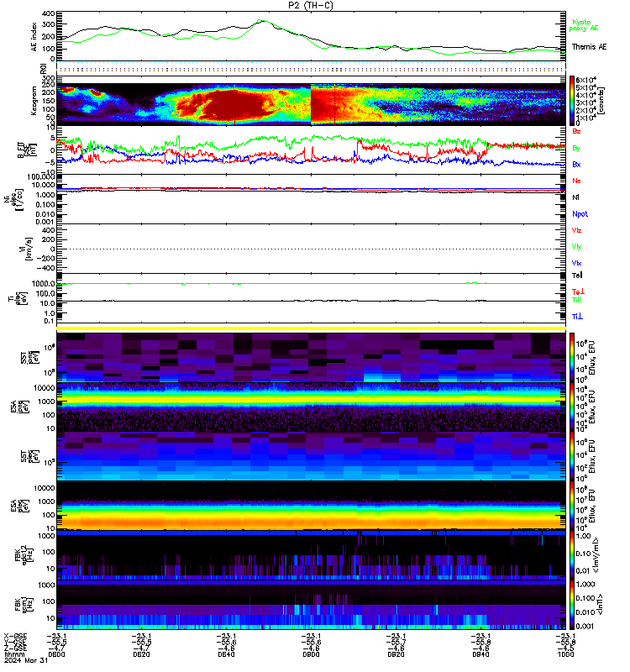This screenshot has height=672, width=630.
Task: Click the FBK edc12 y-axis label
Action: pyautogui.click(x=24, y=555)
